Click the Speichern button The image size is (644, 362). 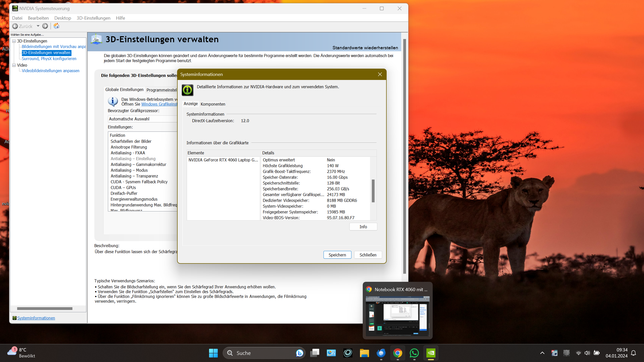point(337,255)
